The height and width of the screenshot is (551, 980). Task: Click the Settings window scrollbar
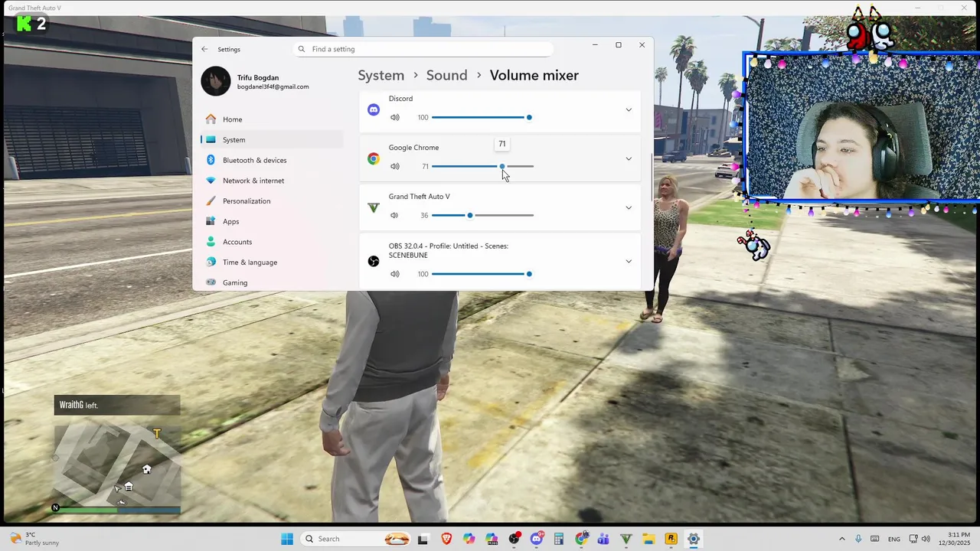pos(652,178)
